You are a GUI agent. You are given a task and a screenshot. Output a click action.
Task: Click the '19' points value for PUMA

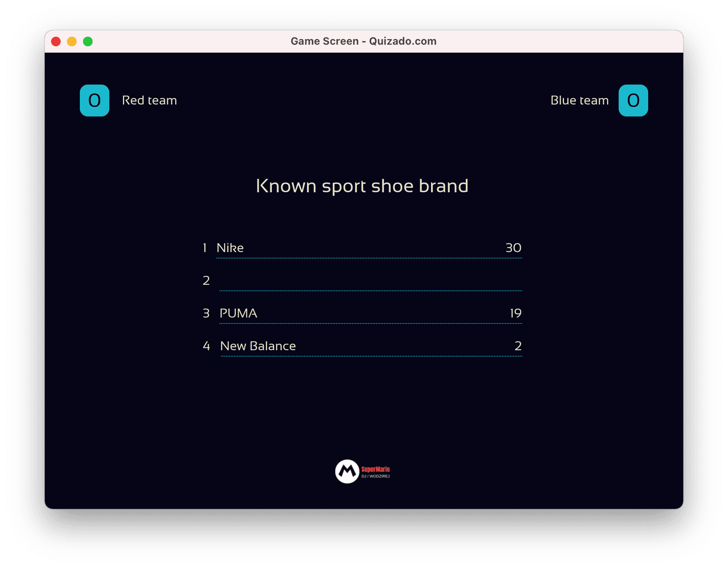point(515,314)
